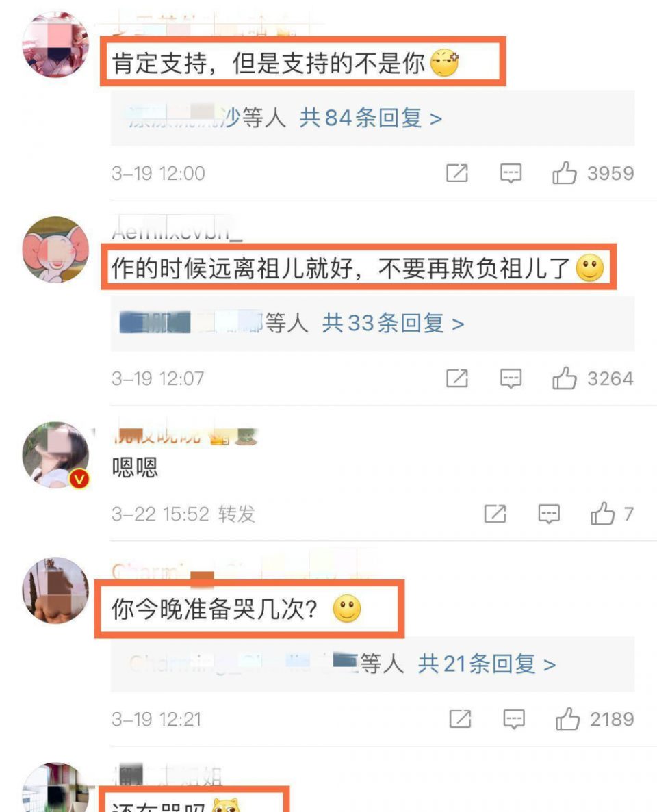The height and width of the screenshot is (812, 657).
Task: Open the pink mouse cartoon avatar profile
Action: (56, 250)
